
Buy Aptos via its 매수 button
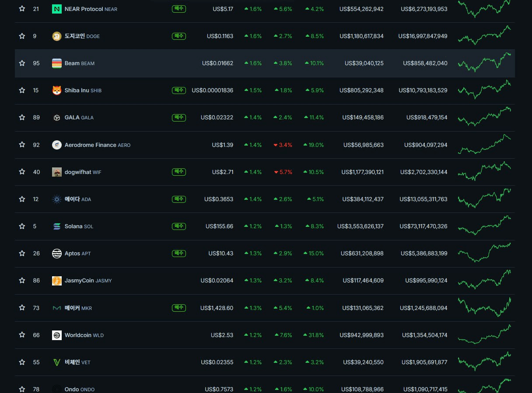(x=179, y=253)
